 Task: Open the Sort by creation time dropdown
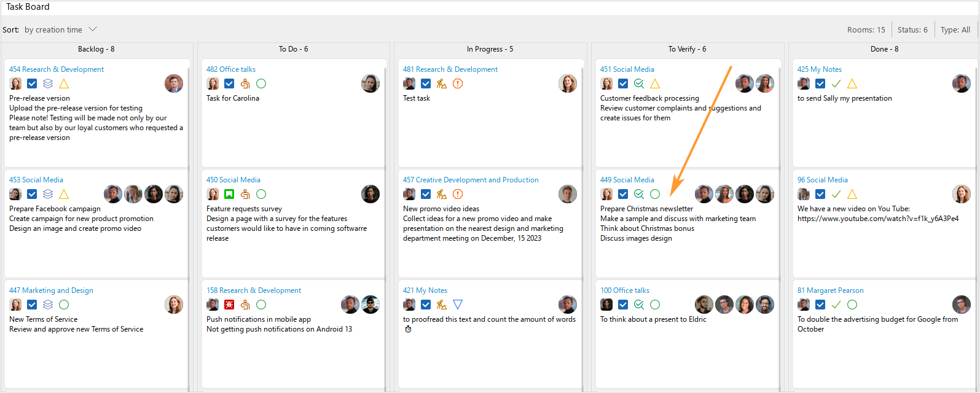point(61,29)
